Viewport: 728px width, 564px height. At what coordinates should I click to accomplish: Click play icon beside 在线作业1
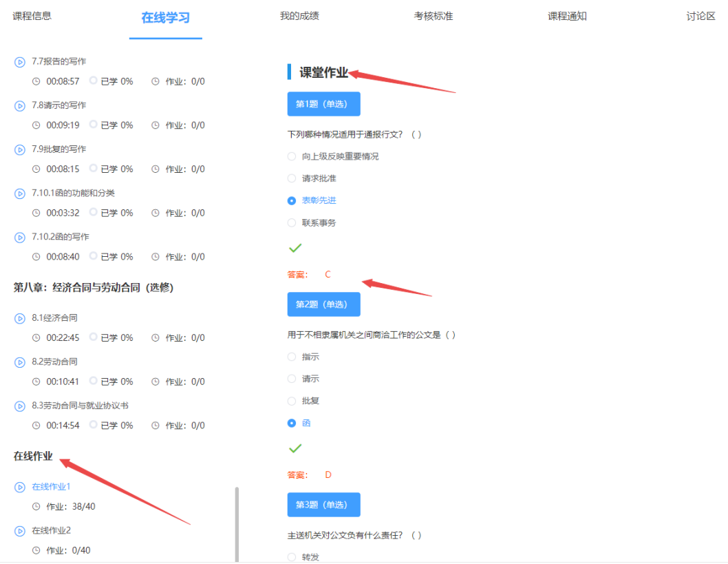click(19, 487)
